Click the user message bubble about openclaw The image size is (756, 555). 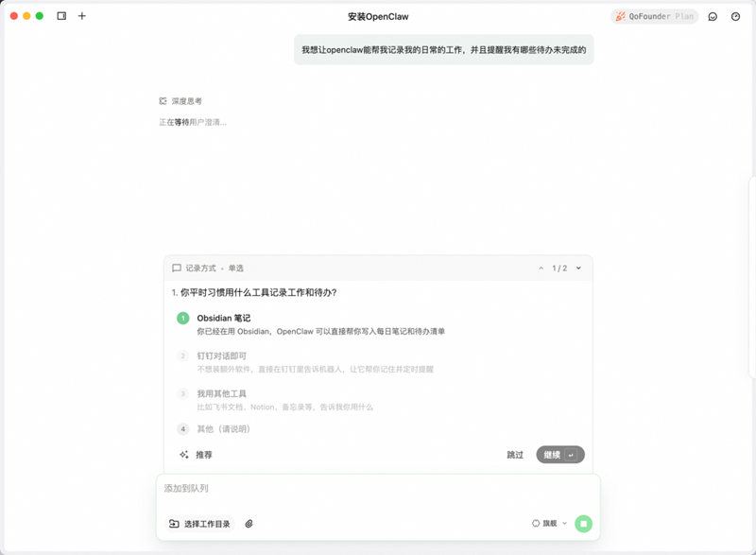443,50
